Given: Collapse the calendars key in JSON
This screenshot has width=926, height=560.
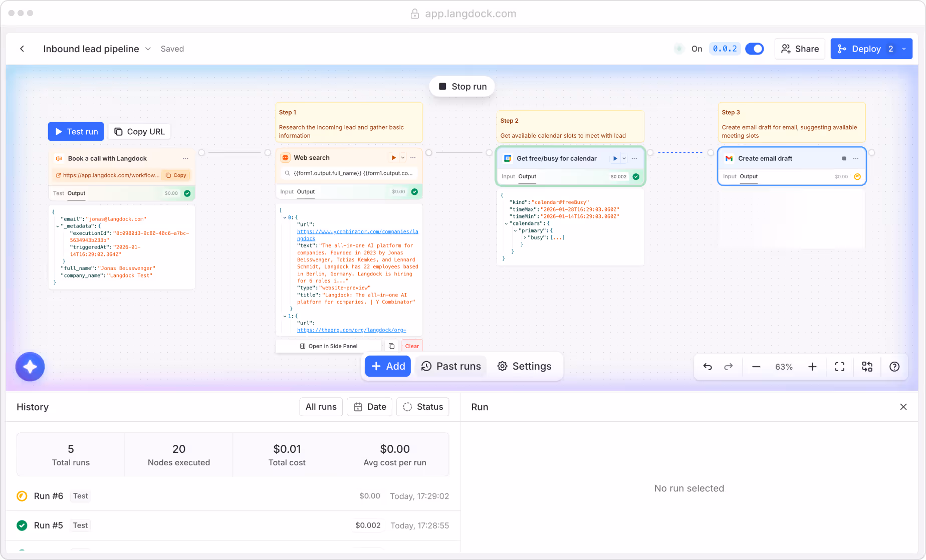Looking at the screenshot, I should [506, 223].
